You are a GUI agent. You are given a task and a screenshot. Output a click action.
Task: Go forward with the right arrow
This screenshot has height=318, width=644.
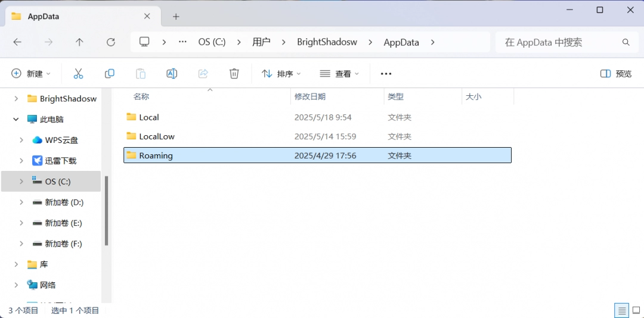click(x=48, y=42)
